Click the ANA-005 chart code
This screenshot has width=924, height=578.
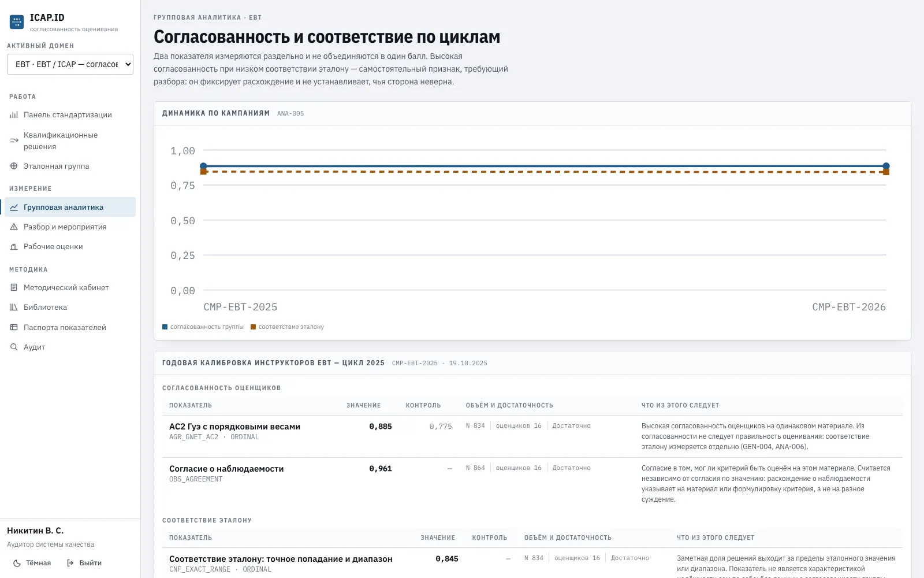[x=290, y=114]
